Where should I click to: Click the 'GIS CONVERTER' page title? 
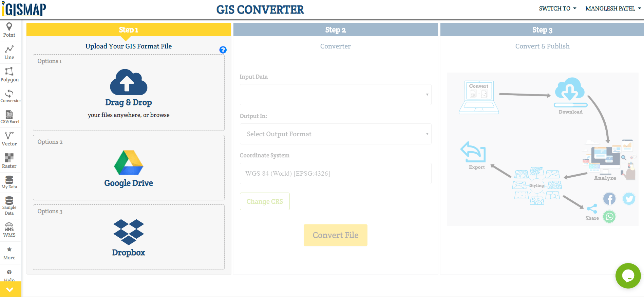coord(260,9)
